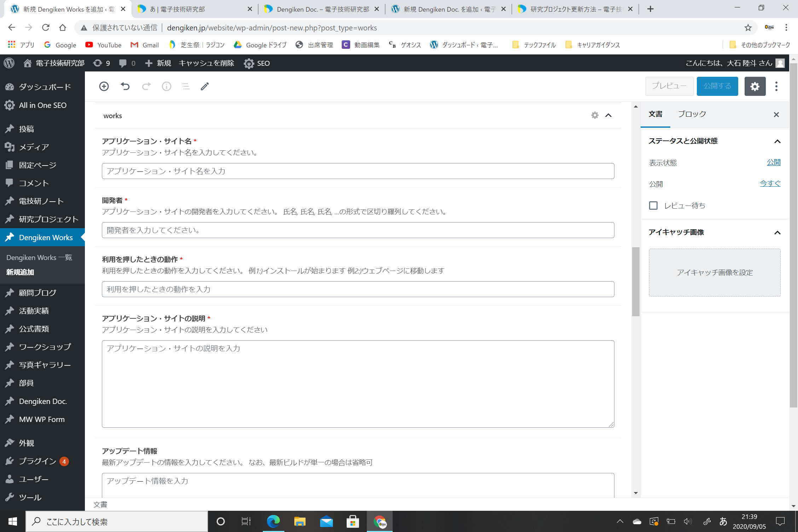Go back with browser back arrow
The image size is (798, 532).
12,28
